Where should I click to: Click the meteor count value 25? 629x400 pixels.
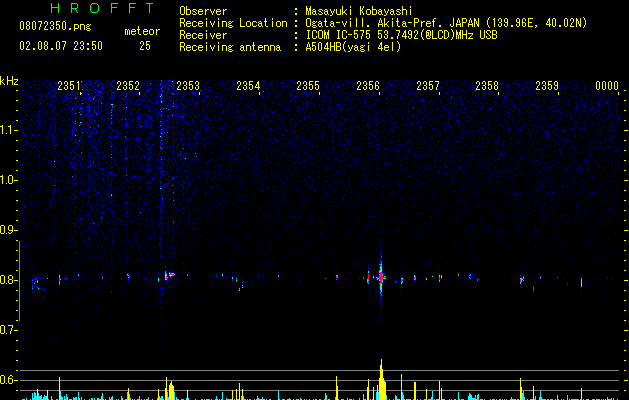click(145, 46)
